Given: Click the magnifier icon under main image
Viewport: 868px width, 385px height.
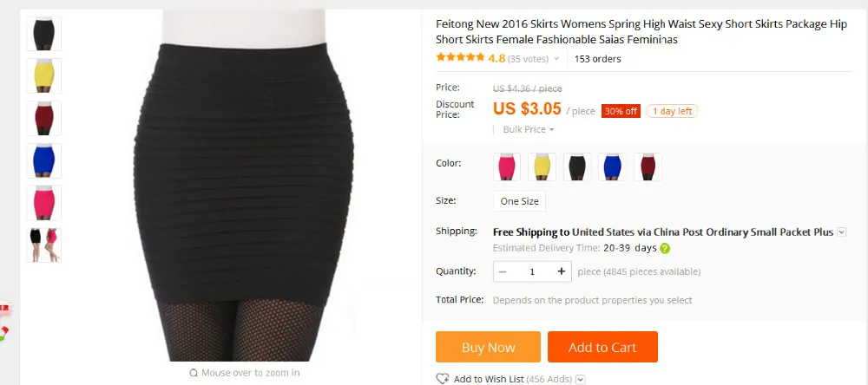Looking at the screenshot, I should [194, 373].
